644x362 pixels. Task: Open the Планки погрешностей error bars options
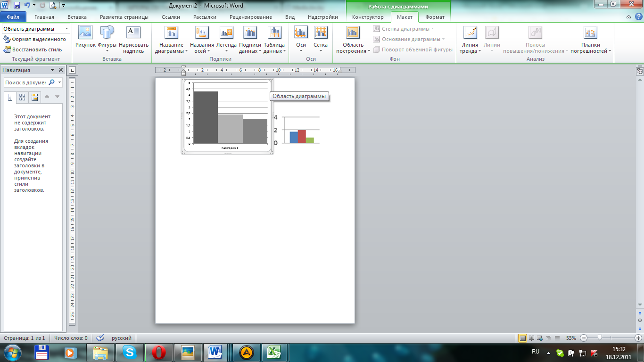[590, 40]
